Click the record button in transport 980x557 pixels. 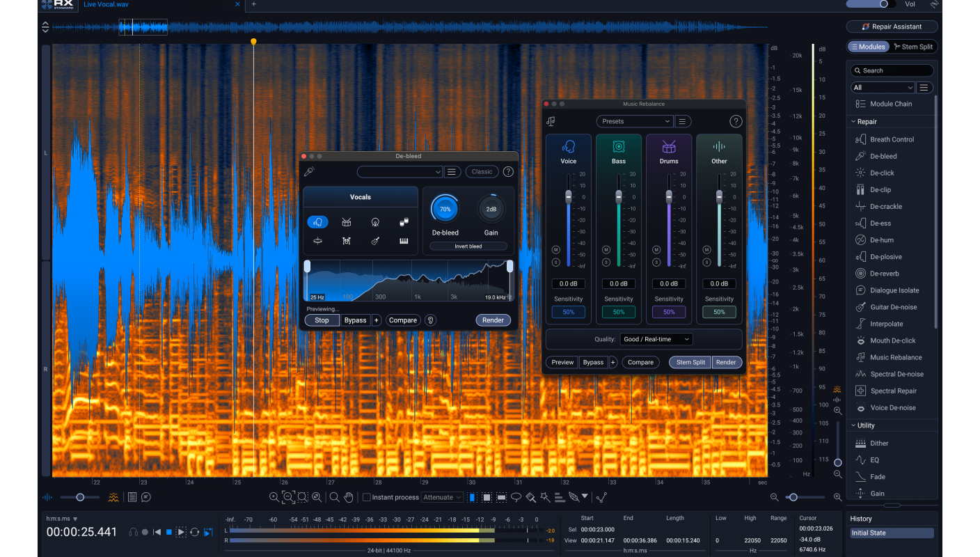(x=145, y=532)
